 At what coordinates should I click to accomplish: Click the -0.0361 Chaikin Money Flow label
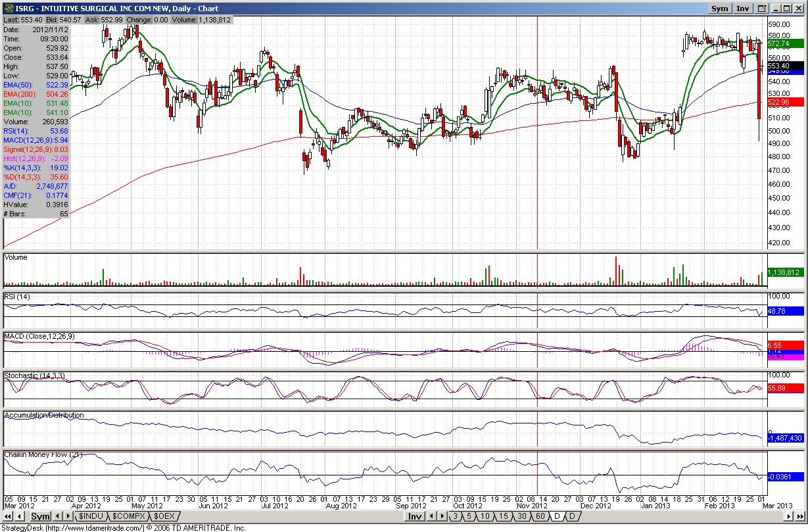tap(785, 476)
